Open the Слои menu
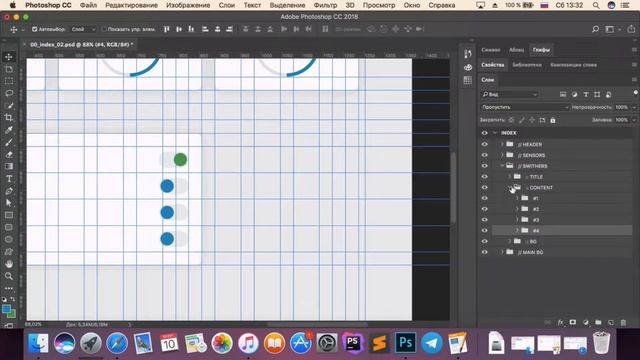 [x=227, y=5]
